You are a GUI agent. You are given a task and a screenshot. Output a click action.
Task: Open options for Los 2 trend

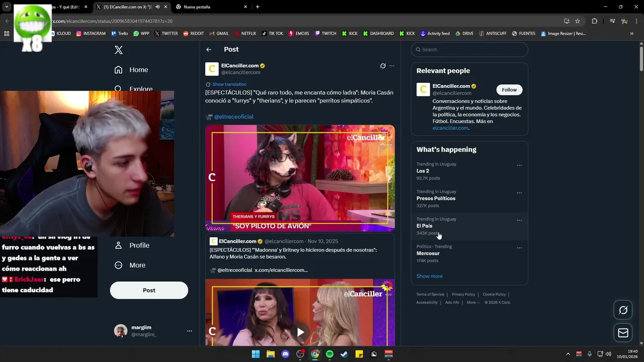click(519, 165)
